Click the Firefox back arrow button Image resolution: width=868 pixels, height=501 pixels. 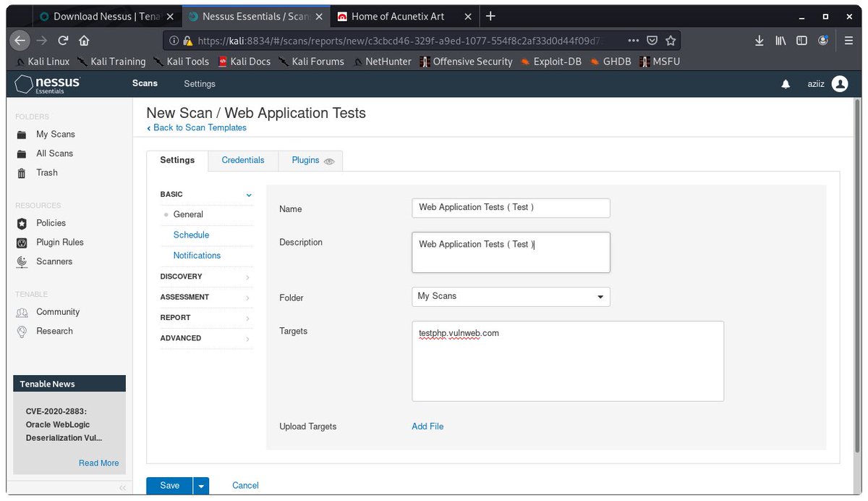(x=21, y=41)
